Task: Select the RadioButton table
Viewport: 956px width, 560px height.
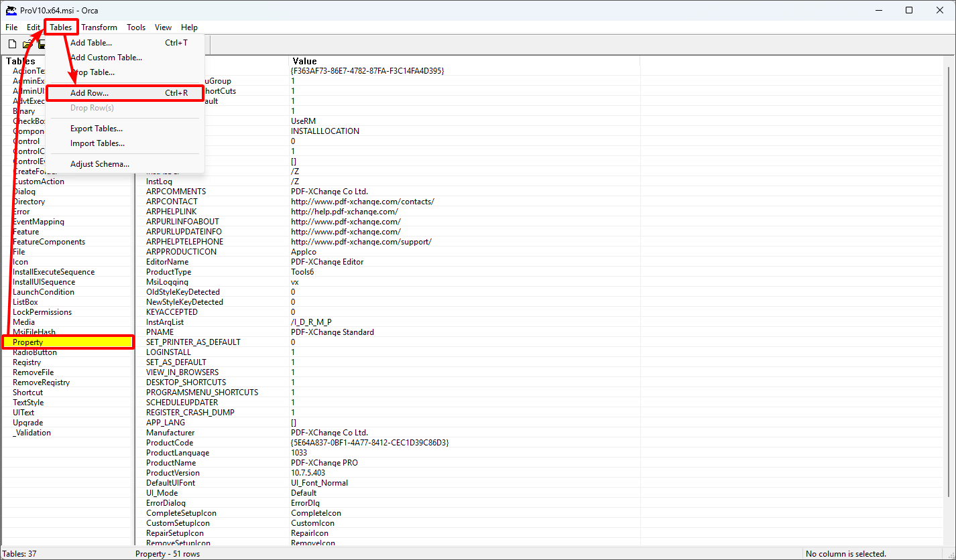Action: (35, 352)
